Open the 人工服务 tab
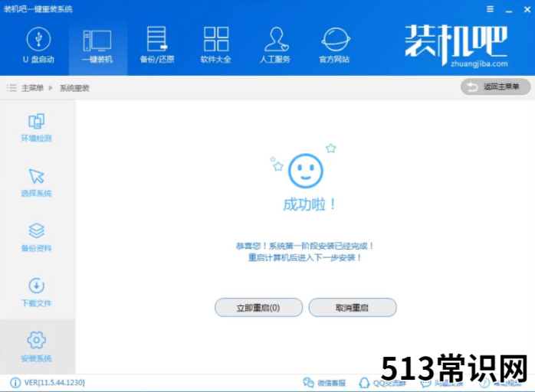Screen dimensions: 535x392 pos(275,46)
